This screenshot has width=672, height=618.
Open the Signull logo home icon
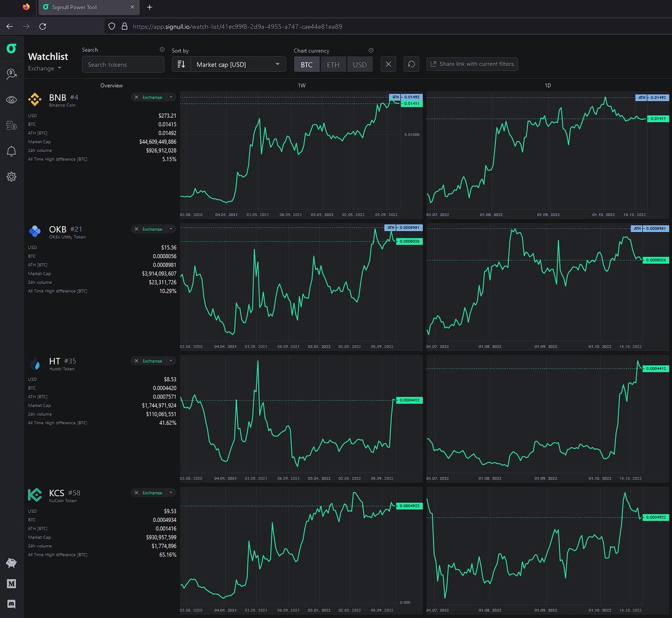[x=11, y=49]
